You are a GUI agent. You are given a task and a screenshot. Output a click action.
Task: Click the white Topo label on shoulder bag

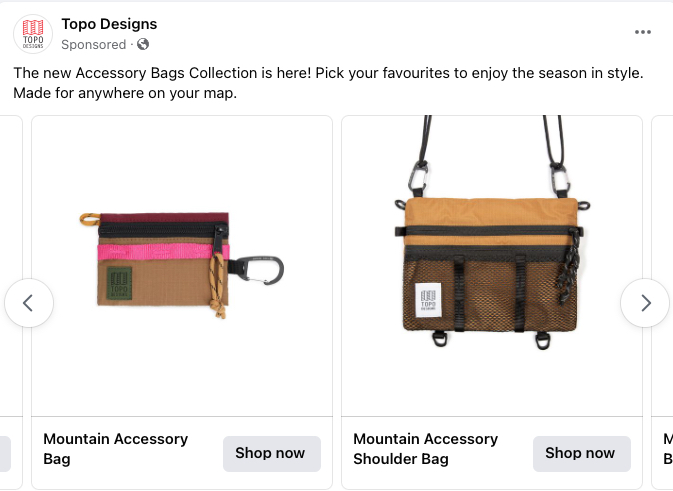point(430,298)
